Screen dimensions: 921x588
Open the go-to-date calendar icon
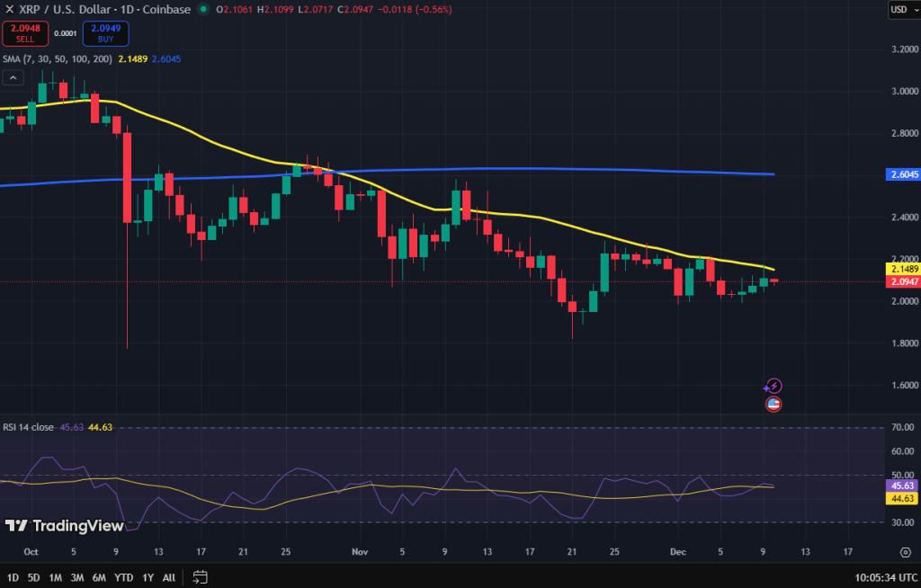click(x=200, y=576)
